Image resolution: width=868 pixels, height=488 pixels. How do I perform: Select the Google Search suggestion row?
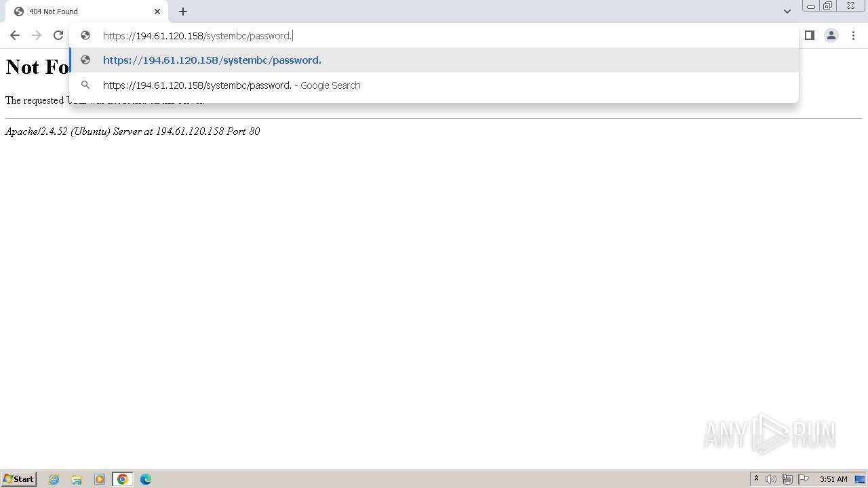(x=434, y=85)
